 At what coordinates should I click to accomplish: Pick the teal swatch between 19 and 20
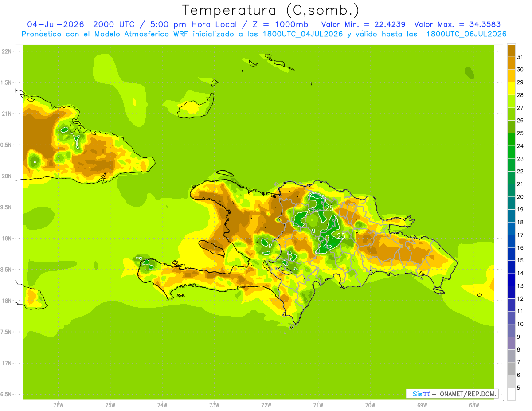coord(511,203)
